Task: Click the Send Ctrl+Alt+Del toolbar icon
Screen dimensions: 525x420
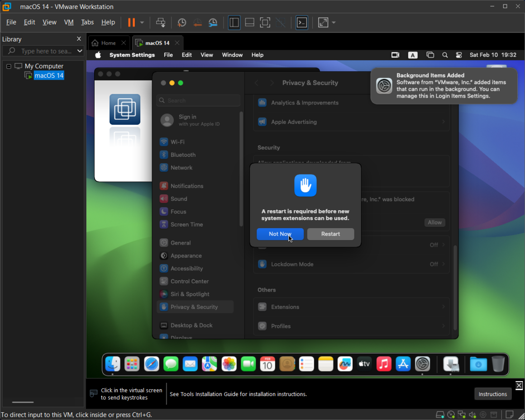Action: [161, 23]
